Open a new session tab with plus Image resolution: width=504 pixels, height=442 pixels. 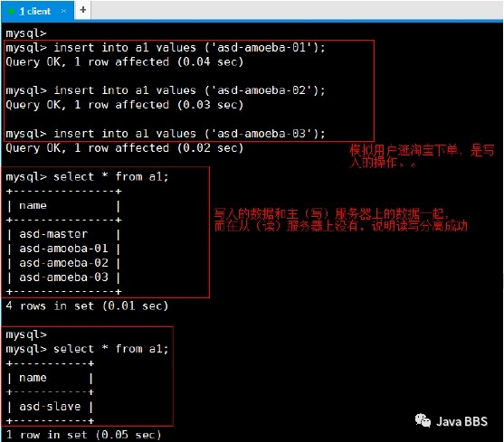(x=83, y=10)
